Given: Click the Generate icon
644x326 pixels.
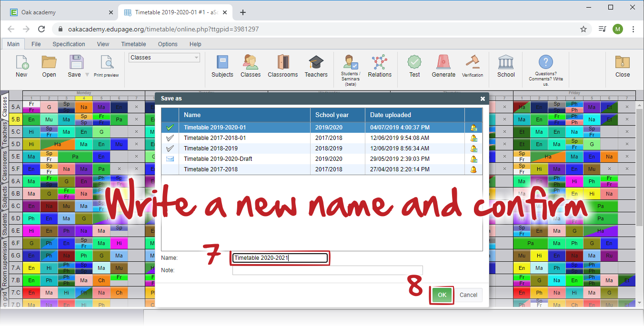Looking at the screenshot, I should point(443,62).
